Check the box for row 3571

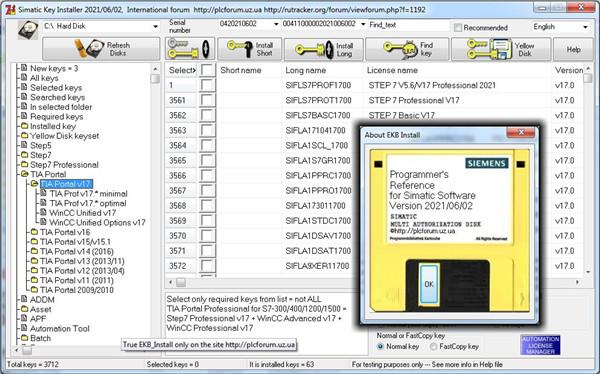coord(207,251)
